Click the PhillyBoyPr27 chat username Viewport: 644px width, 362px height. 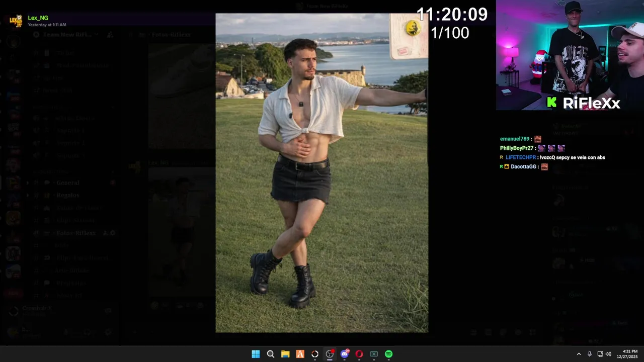click(x=517, y=148)
